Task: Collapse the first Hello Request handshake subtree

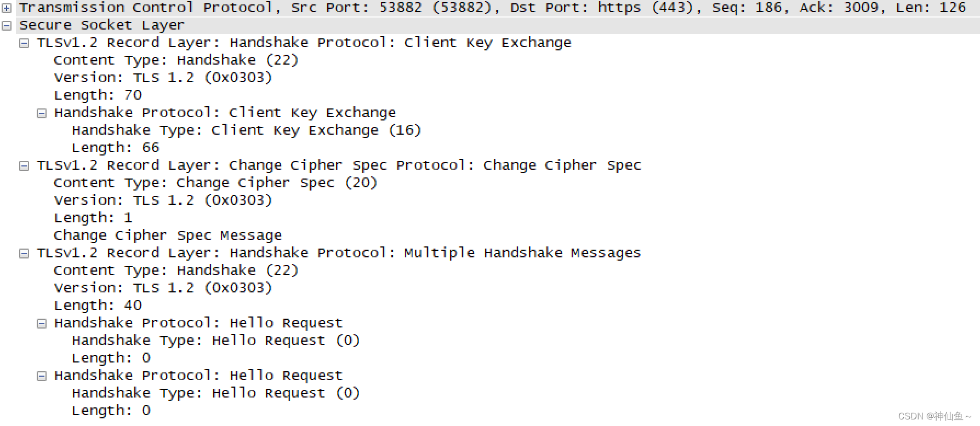Action: [x=42, y=323]
